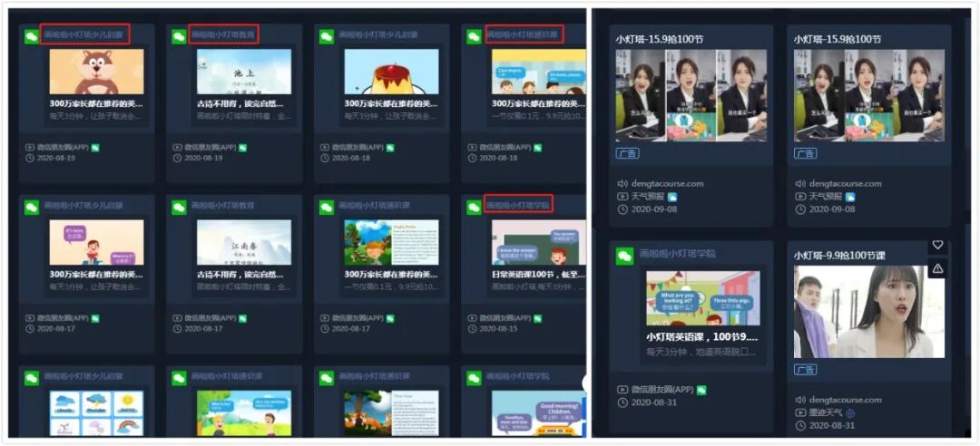Click 广告 tag on 9.9抢100节课 card

coord(806,370)
